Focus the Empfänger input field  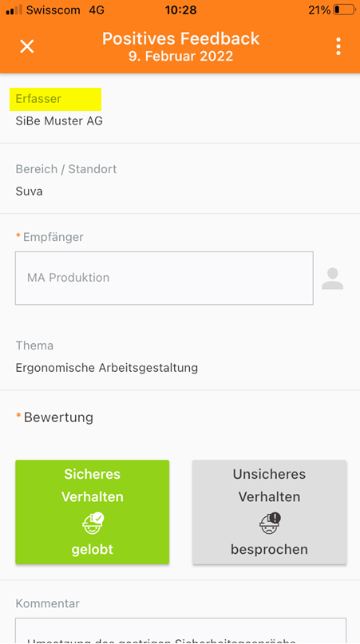coord(164,278)
